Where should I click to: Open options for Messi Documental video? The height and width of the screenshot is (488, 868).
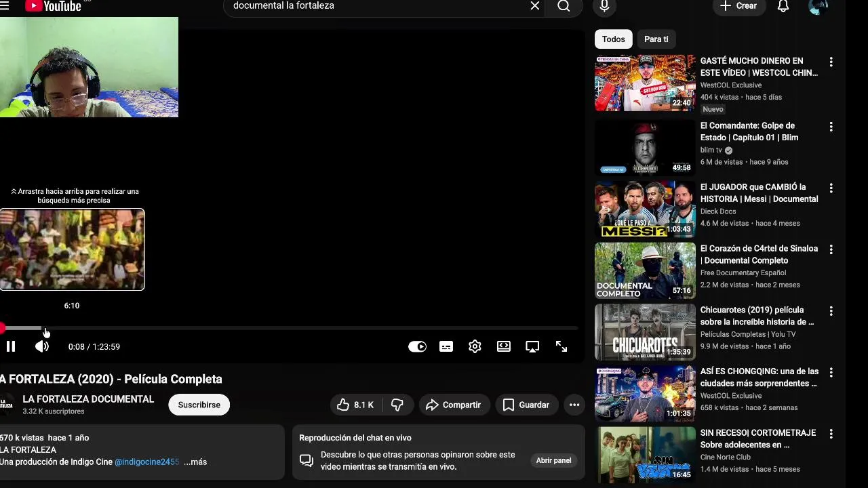pos(831,188)
